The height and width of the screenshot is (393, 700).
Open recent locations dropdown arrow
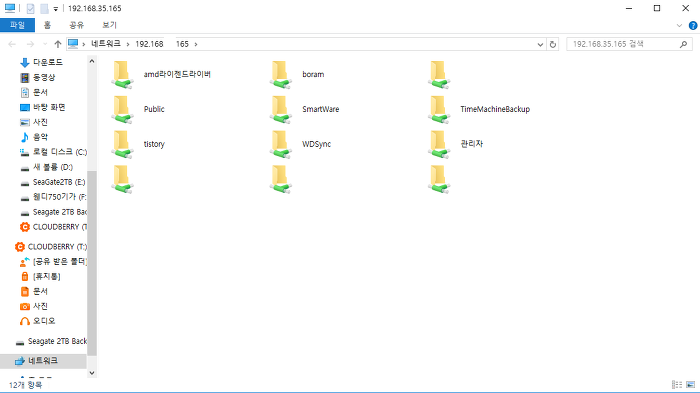coord(45,44)
